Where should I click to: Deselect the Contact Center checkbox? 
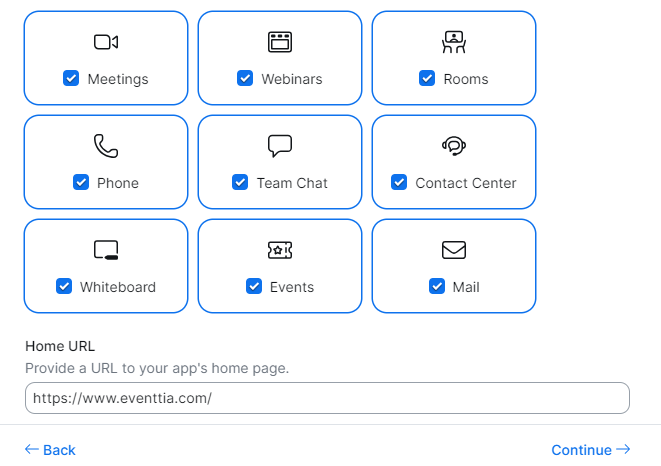click(x=399, y=183)
